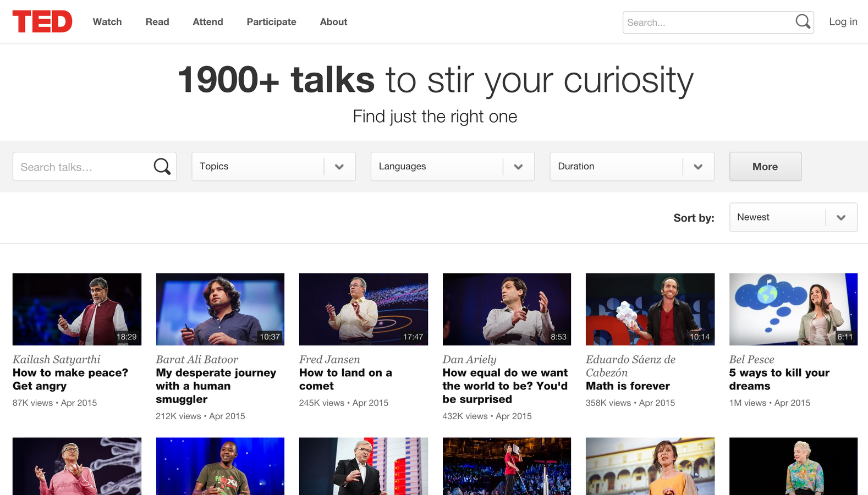This screenshot has width=868, height=495.
Task: Click the 6:11 duration badge
Action: [x=845, y=337]
